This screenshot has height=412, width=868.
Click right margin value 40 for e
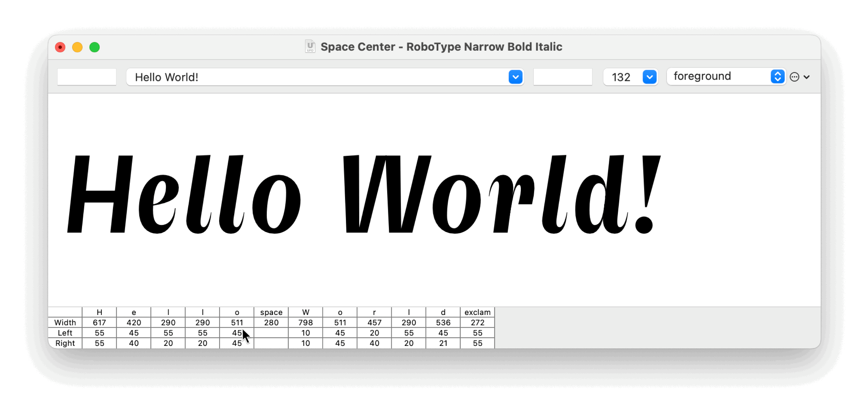tap(134, 343)
